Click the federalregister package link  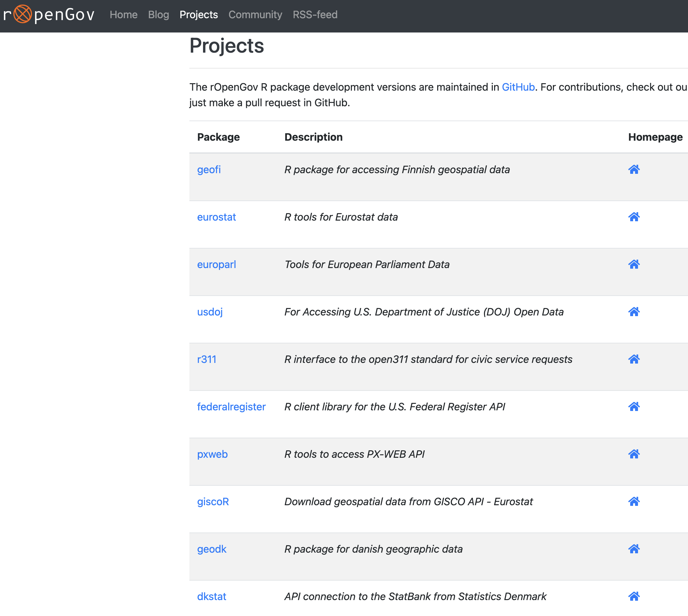point(231,406)
